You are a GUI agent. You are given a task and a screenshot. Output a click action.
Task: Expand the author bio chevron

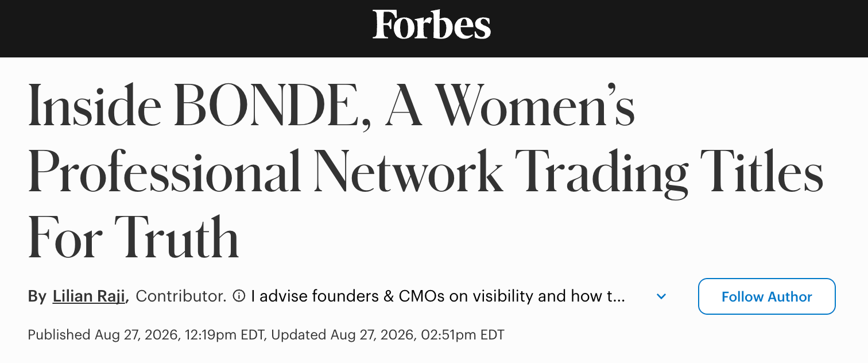[x=661, y=296]
